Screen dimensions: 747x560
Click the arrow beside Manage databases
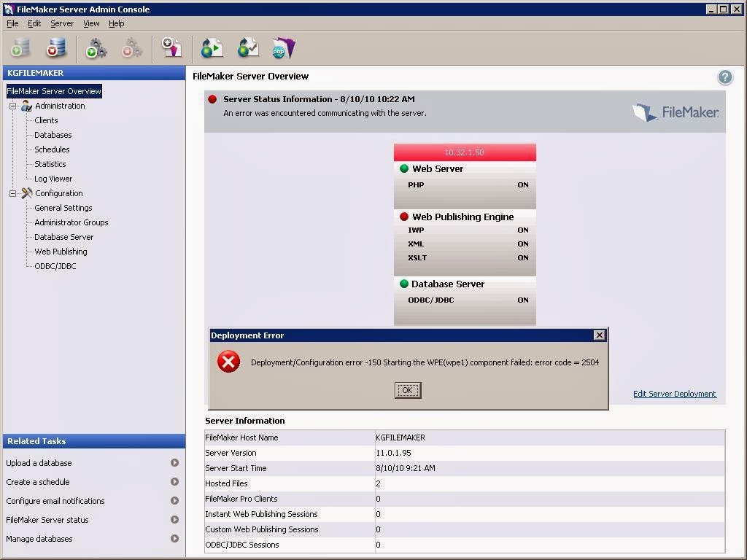[175, 539]
